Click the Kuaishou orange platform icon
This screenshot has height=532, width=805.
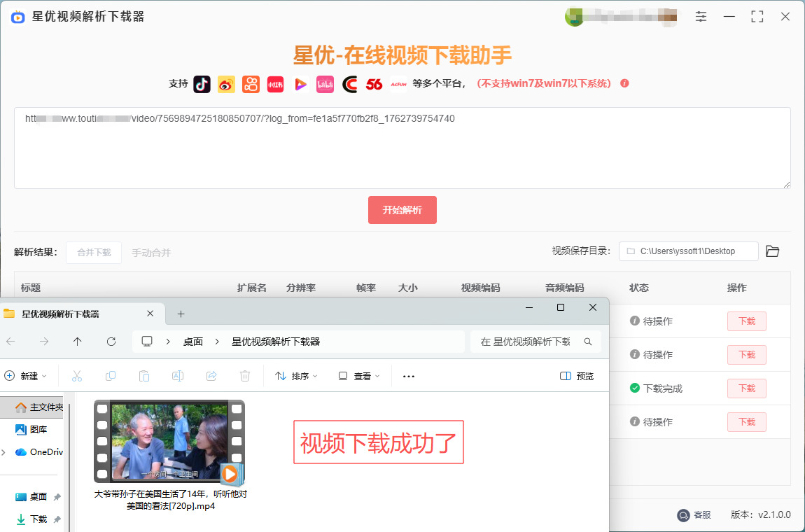point(251,84)
